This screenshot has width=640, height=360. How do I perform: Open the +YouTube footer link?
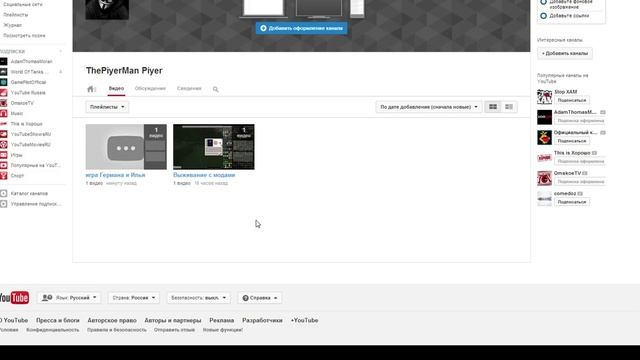(x=304, y=320)
